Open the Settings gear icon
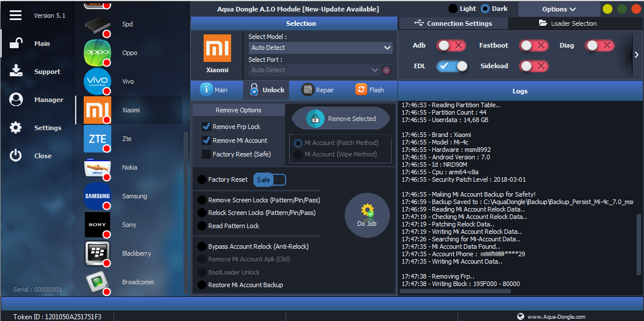The image size is (644, 321). pyautogui.click(x=15, y=128)
